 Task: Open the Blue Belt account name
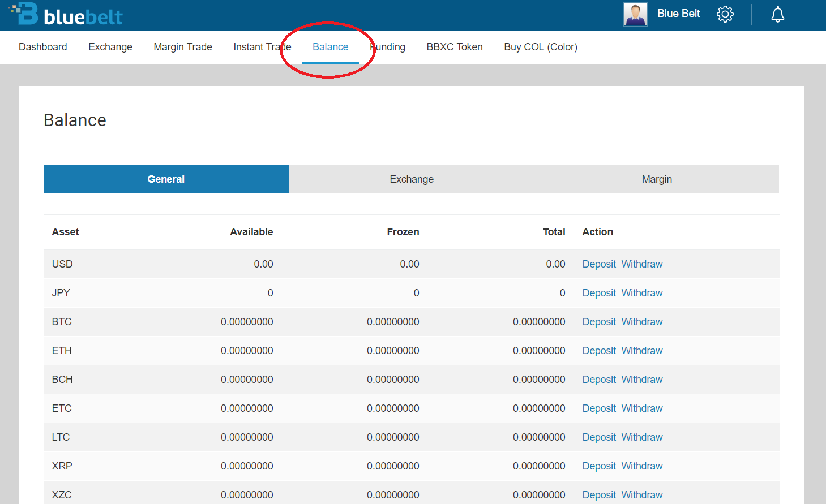(678, 14)
